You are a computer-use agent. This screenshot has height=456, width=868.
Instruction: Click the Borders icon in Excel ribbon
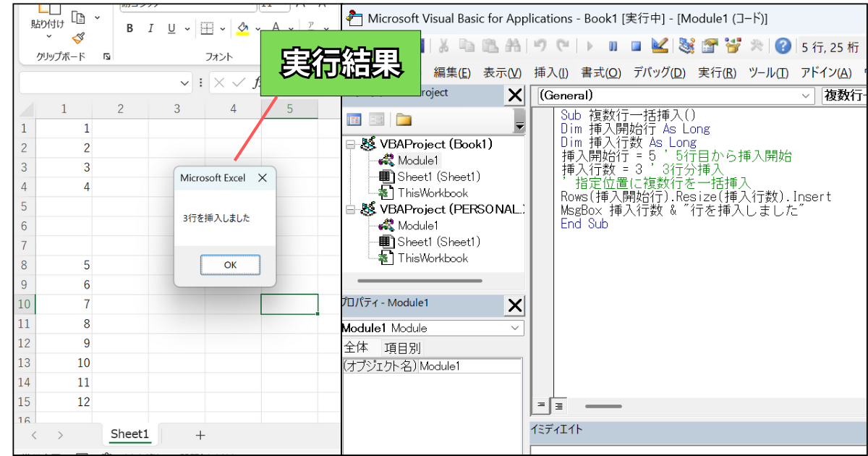pyautogui.click(x=207, y=29)
